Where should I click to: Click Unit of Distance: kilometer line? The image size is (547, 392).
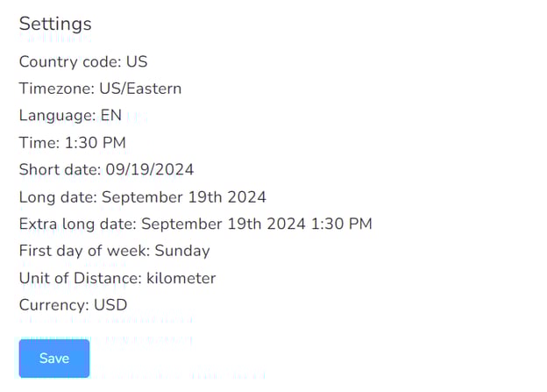point(117,278)
